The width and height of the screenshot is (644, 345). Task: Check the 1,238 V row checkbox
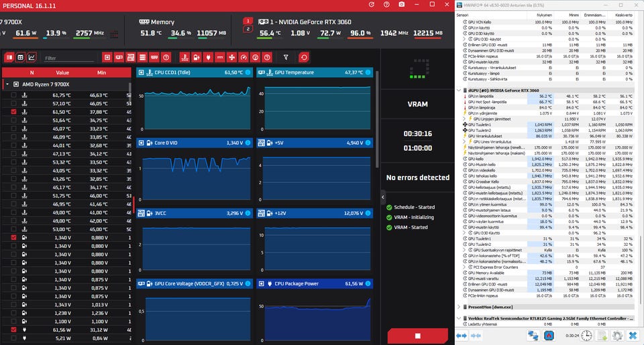(13, 313)
